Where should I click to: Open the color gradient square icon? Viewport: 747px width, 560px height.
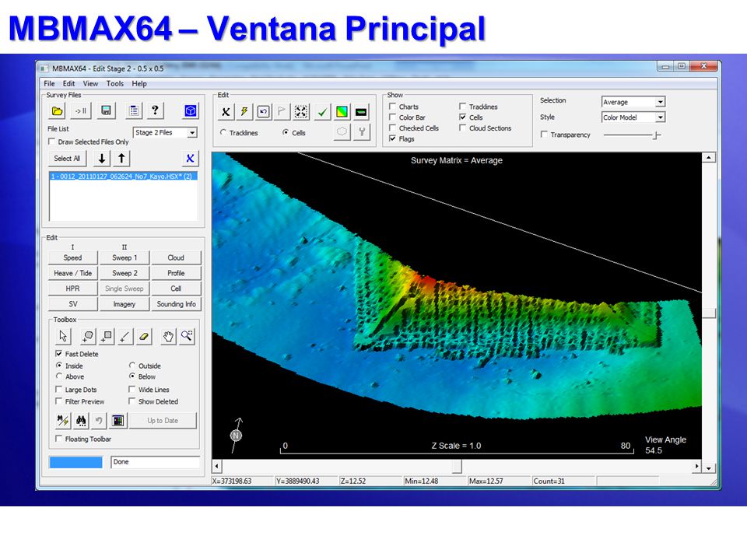pyautogui.click(x=342, y=112)
